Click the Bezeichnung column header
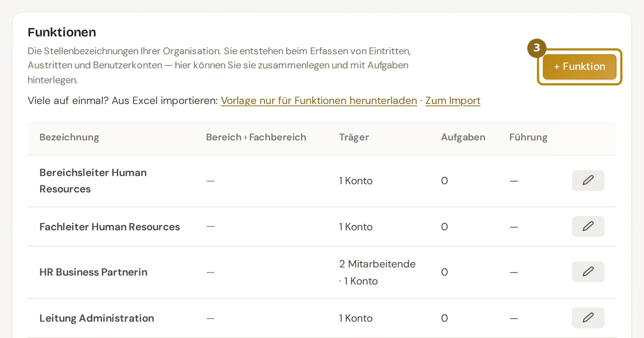Viewport: 644px width, 338px height. pos(69,137)
